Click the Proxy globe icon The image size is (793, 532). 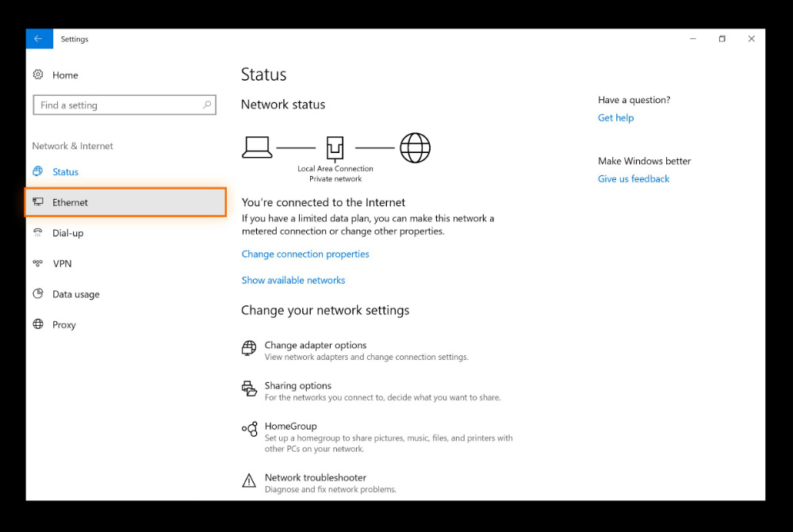click(38, 324)
